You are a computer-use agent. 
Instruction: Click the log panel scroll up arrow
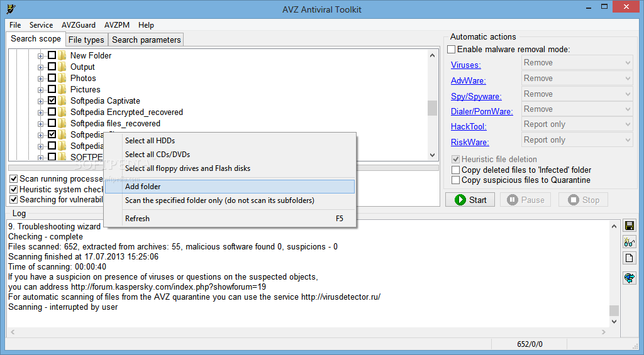point(614,226)
